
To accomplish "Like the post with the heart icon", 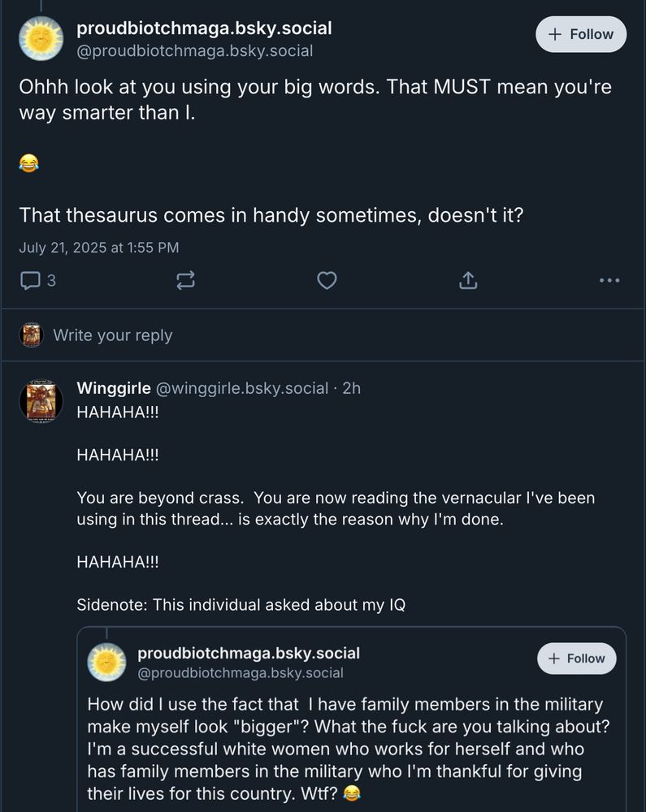I will [x=327, y=281].
